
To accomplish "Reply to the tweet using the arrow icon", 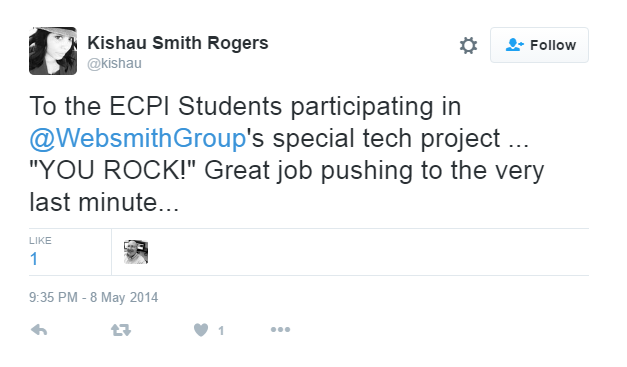I will pyautogui.click(x=39, y=330).
